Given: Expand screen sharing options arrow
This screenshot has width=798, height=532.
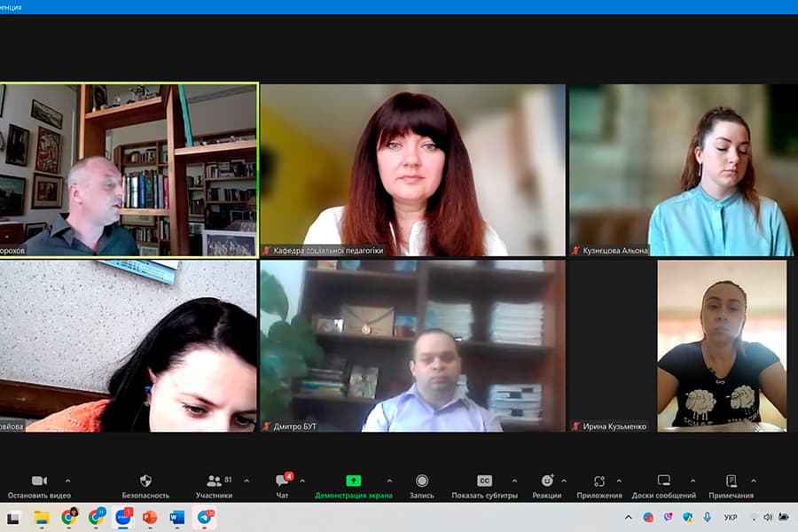Looking at the screenshot, I should [x=389, y=480].
